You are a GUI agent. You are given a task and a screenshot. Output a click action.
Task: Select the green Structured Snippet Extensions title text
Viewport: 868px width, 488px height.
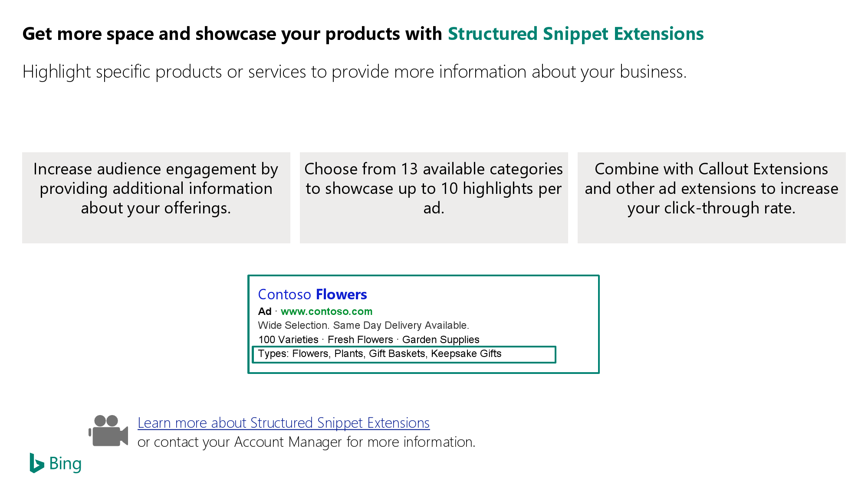coord(575,34)
